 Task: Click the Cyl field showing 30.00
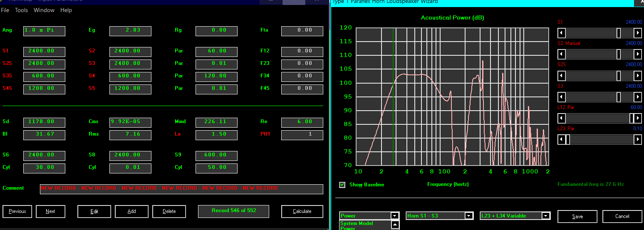pos(44,168)
